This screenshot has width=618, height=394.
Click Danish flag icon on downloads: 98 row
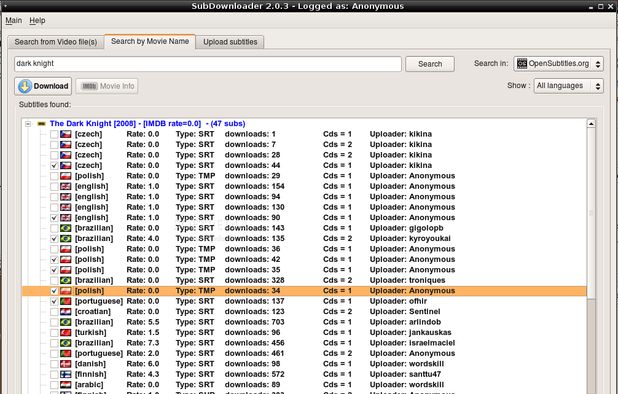66,364
